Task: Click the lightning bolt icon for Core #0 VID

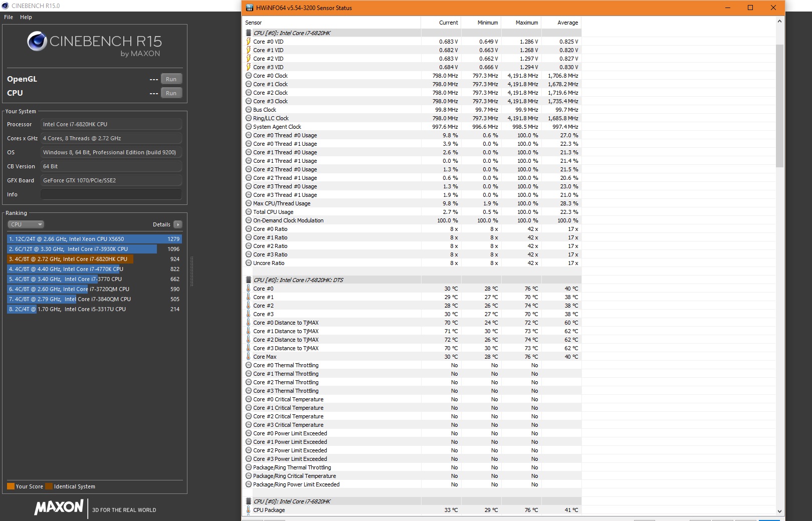Action: click(x=248, y=42)
